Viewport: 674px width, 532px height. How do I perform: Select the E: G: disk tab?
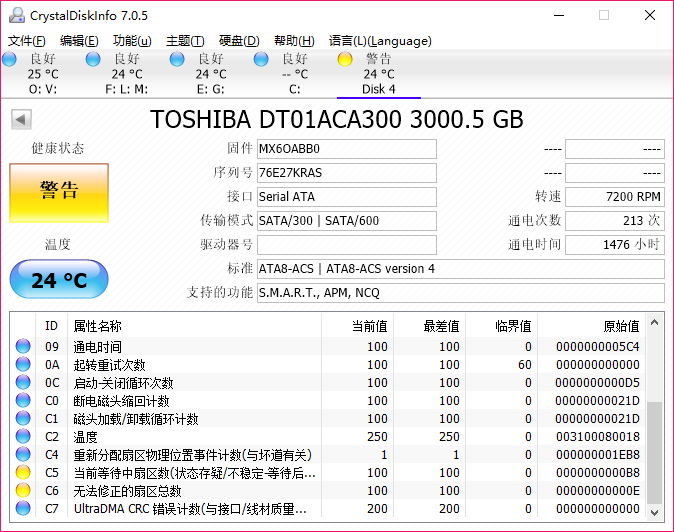pyautogui.click(x=211, y=74)
